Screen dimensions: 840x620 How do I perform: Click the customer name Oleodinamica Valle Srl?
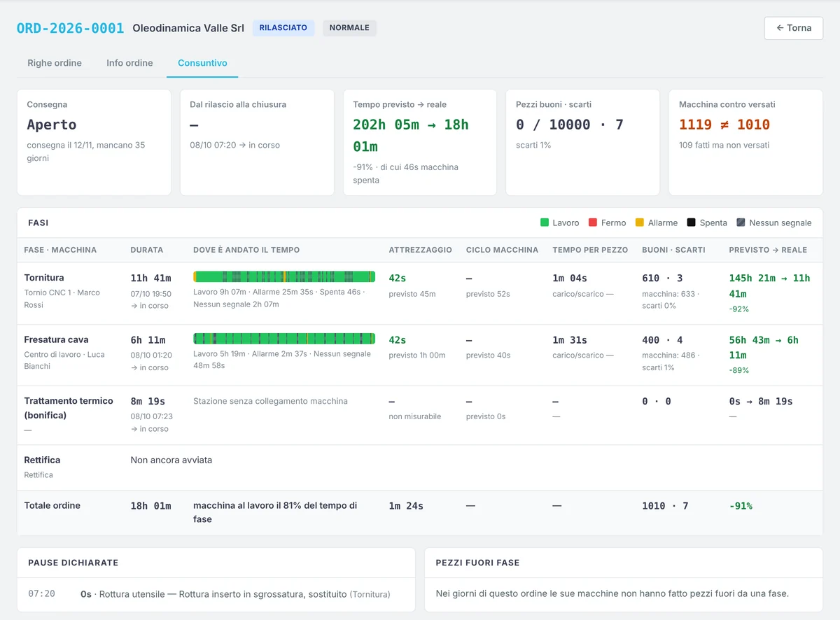[188, 28]
